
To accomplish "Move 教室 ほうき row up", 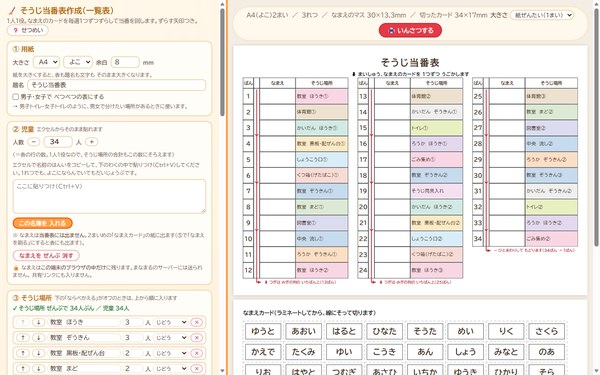I will point(23,322).
